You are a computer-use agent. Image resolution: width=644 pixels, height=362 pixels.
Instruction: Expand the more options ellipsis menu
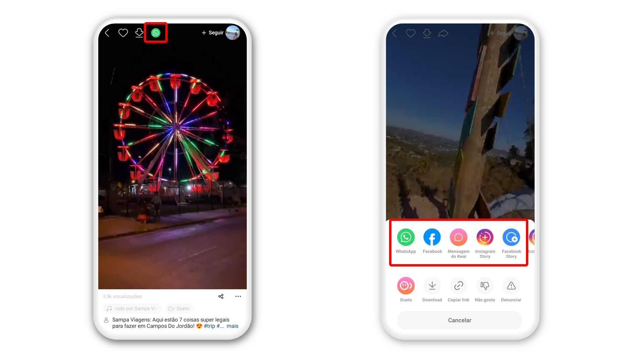click(238, 296)
